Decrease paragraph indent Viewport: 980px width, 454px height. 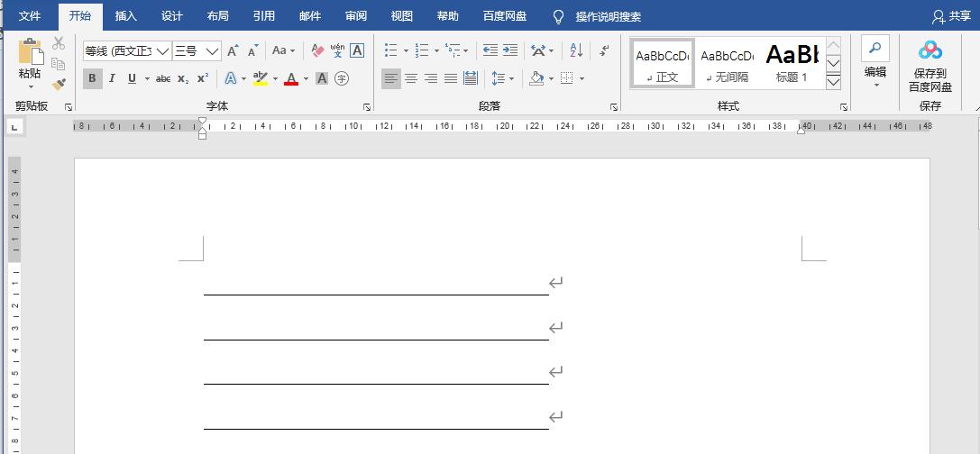[490, 50]
